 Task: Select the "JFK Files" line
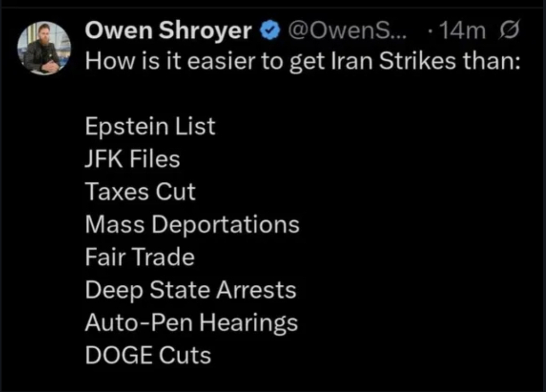[x=132, y=159]
